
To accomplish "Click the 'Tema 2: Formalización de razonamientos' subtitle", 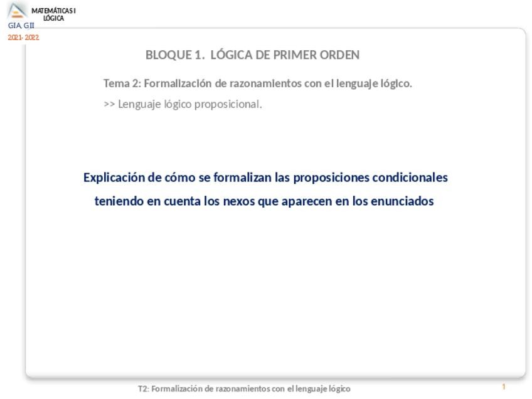I will pyautogui.click(x=257, y=83).
